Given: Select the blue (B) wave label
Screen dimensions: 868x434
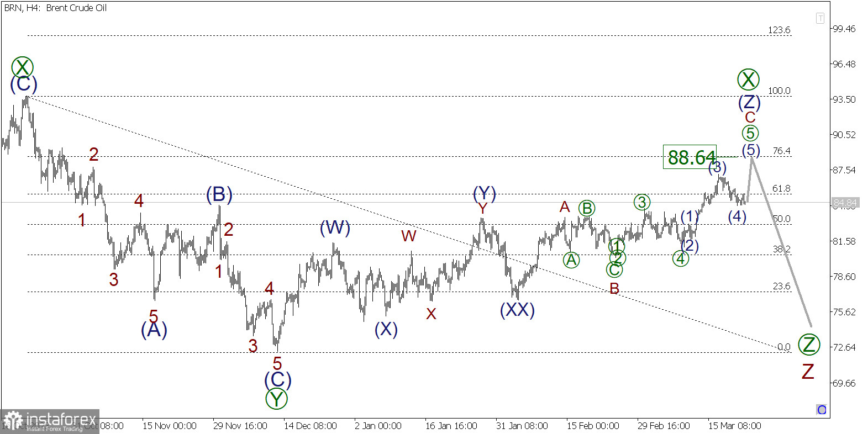Looking at the screenshot, I should coord(219,194).
